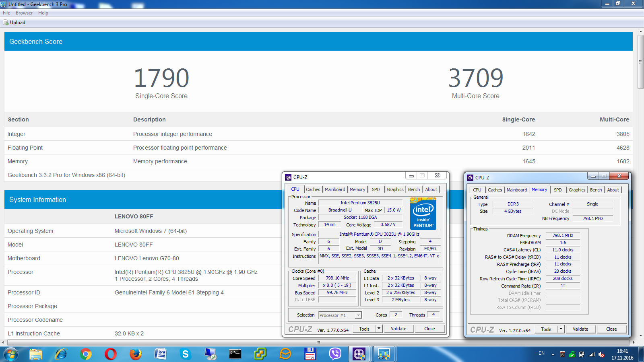Switch to About tab in left CPU-Z window
This screenshot has height=362, width=644.
click(x=431, y=189)
